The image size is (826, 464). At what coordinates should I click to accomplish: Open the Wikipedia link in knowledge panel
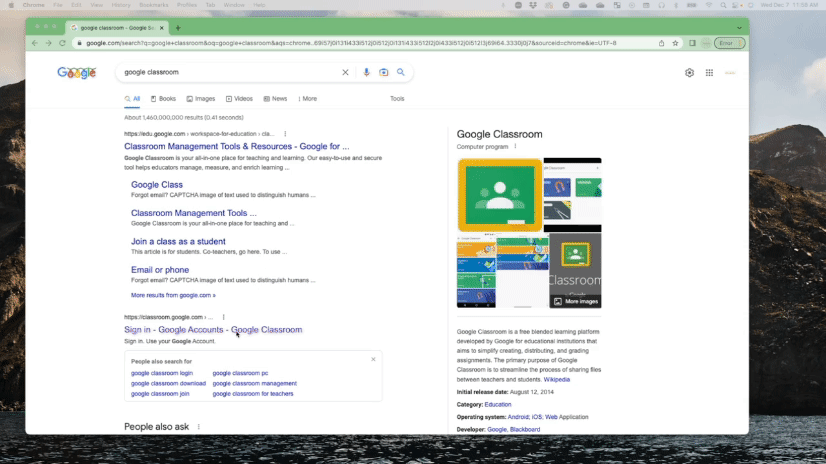pyautogui.click(x=557, y=379)
